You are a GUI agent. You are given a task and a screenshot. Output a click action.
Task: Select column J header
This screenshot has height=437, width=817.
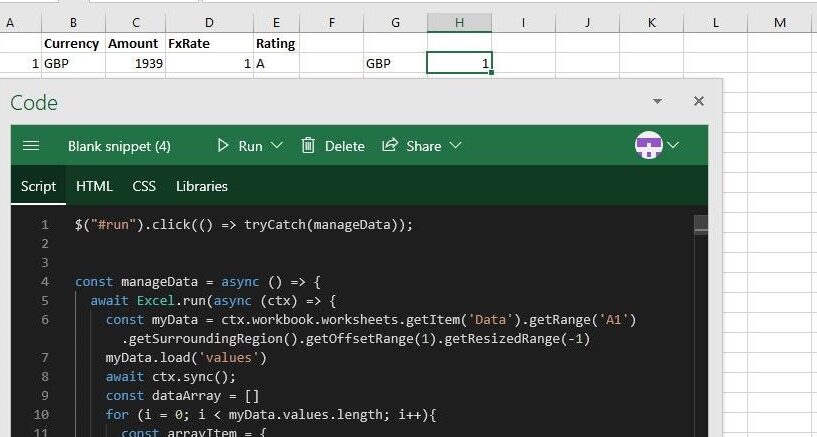pos(587,22)
